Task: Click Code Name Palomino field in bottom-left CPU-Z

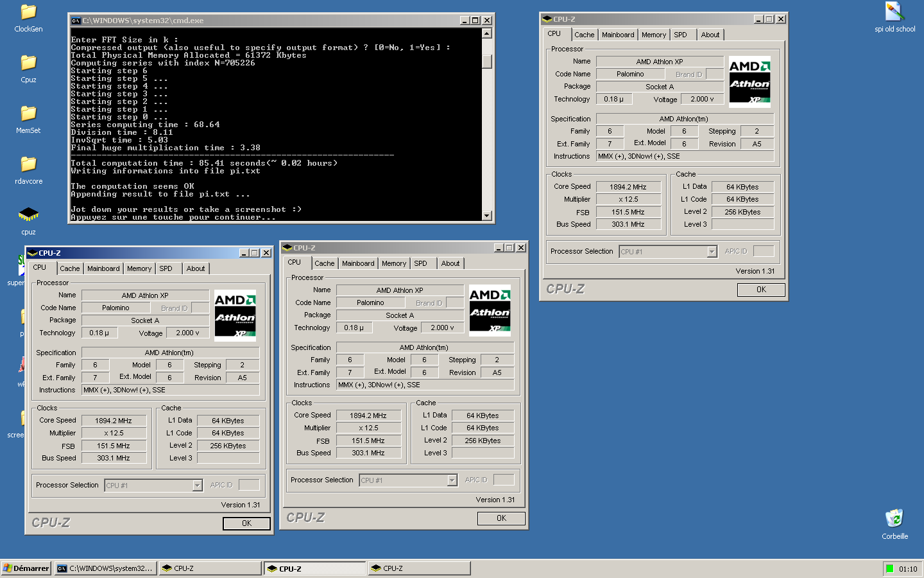Action: (116, 308)
